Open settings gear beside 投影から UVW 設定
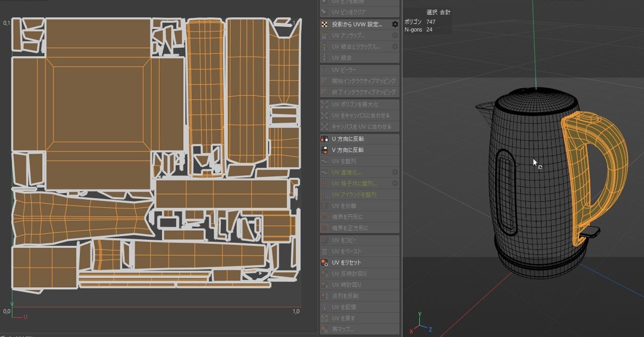This screenshot has height=337, width=644. tap(395, 24)
